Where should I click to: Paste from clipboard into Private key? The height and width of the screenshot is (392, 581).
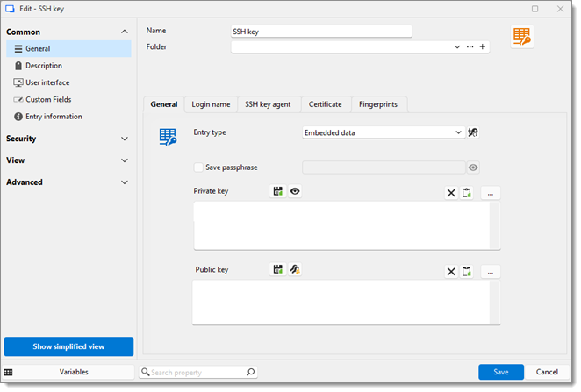[x=468, y=193]
